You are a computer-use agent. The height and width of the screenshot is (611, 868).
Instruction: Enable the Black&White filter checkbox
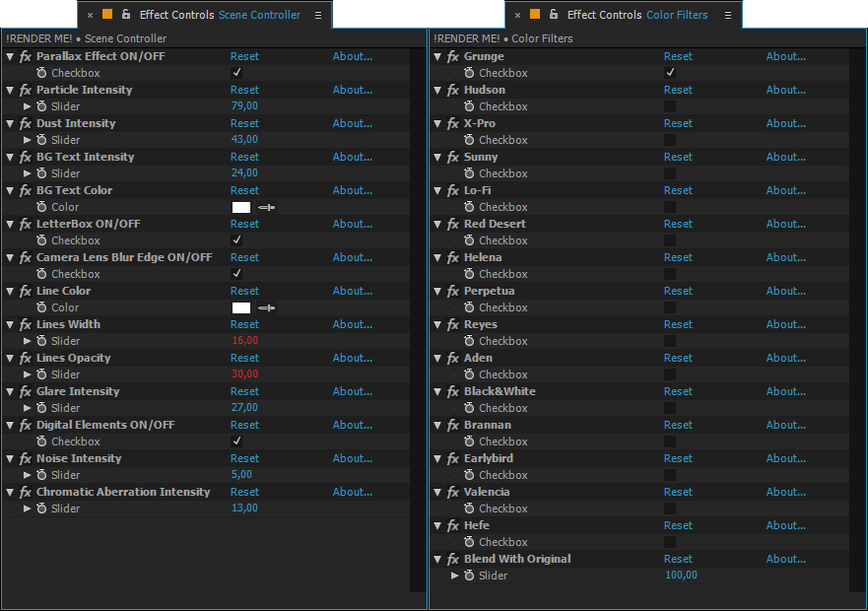(670, 408)
